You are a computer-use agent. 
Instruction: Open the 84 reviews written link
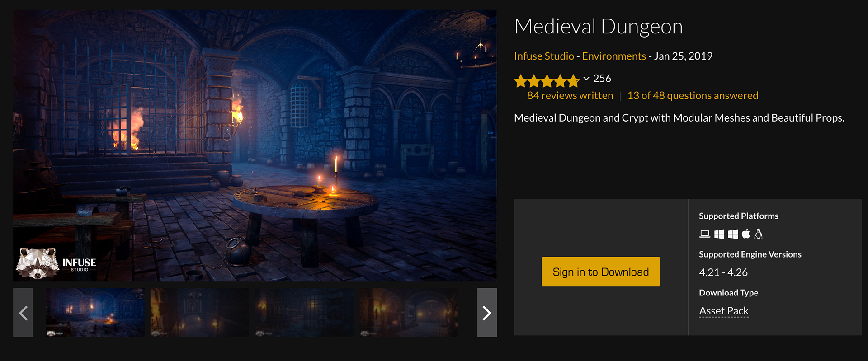click(570, 95)
